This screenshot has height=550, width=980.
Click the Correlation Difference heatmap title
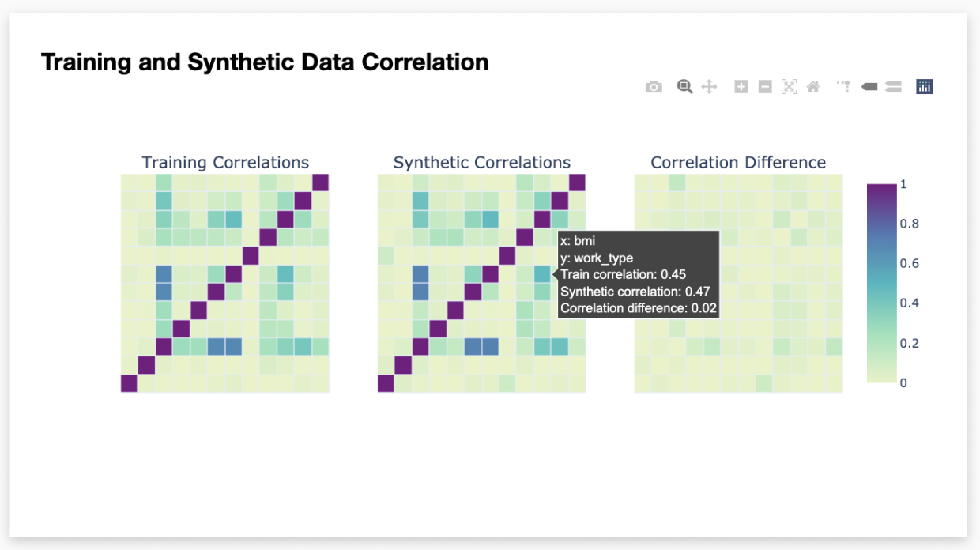738,163
